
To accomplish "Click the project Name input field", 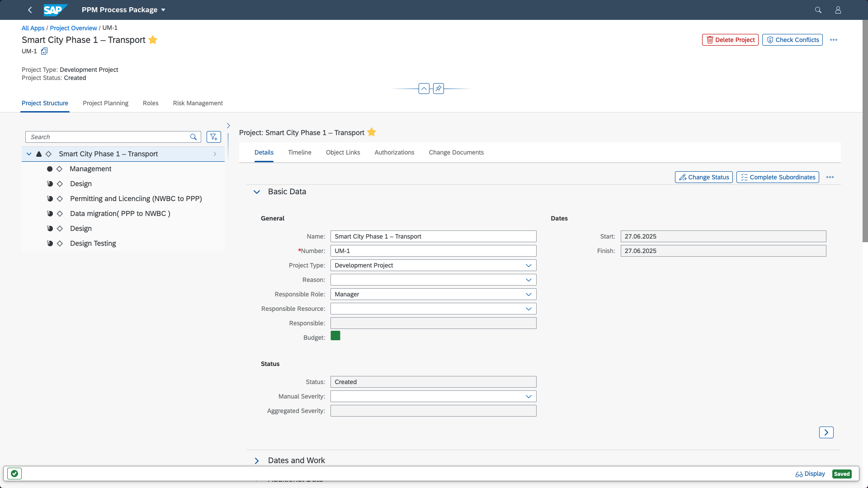I will [433, 236].
